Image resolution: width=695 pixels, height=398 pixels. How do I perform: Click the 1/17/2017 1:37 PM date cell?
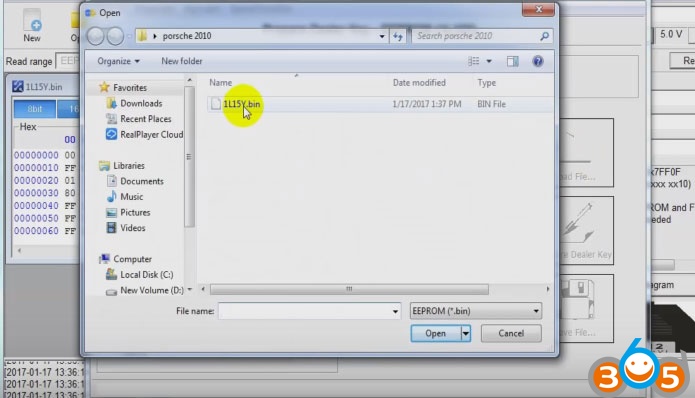coord(426,104)
